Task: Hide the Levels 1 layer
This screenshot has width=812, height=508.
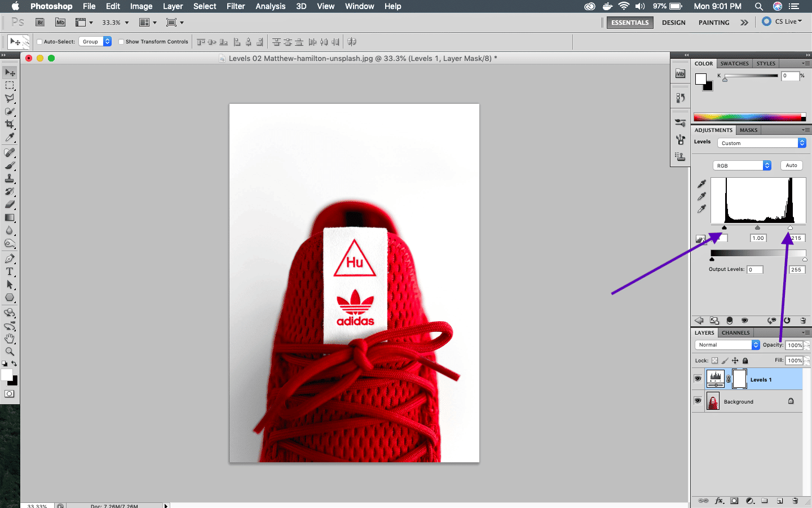Action: tap(698, 379)
